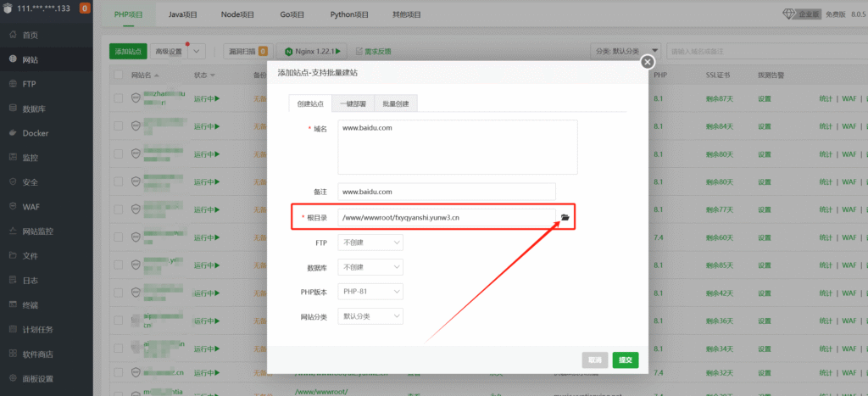Switch to the PHP项目 tab
Screen dimensions: 868x396
coord(129,14)
